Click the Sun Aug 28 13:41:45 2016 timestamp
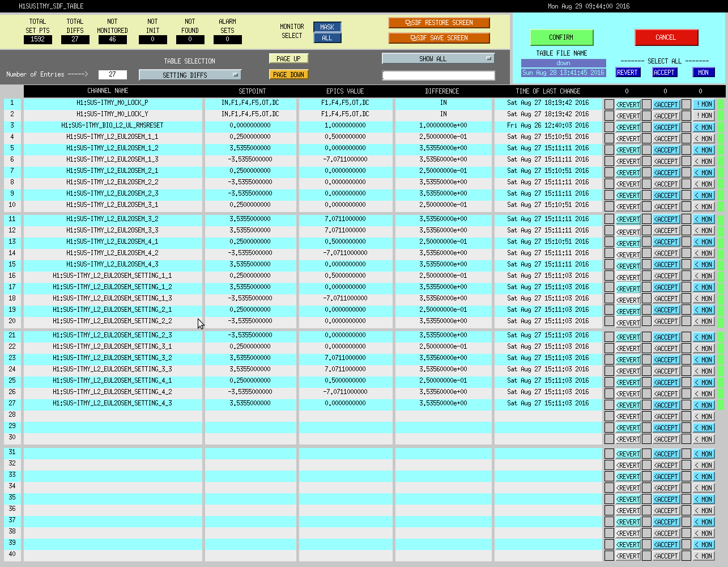The height and width of the screenshot is (567, 728). tap(563, 73)
